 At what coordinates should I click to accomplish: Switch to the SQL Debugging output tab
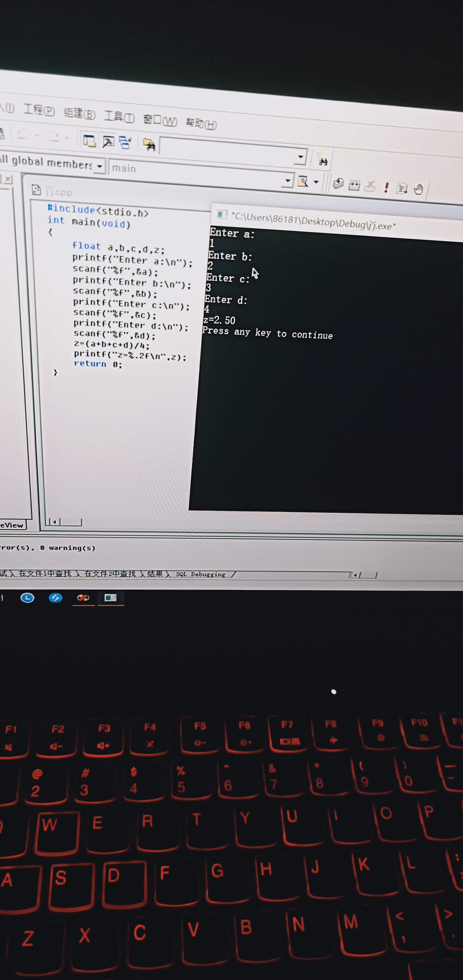[x=201, y=574]
